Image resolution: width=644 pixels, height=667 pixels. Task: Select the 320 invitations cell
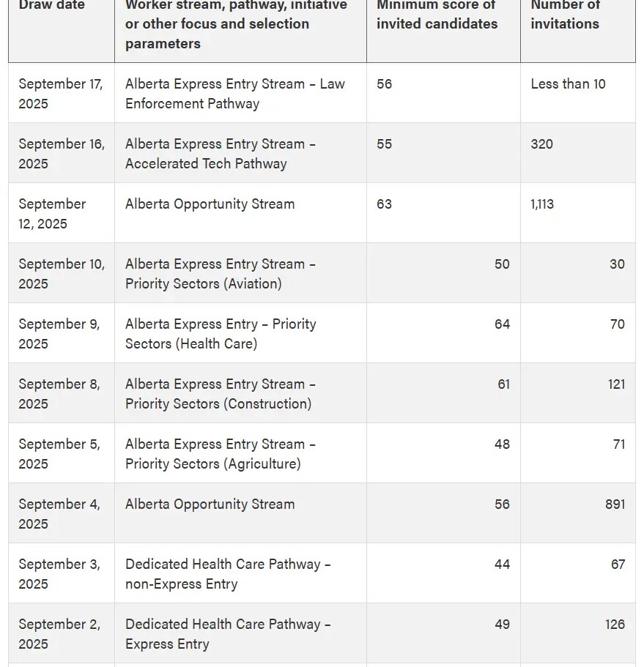[542, 144]
